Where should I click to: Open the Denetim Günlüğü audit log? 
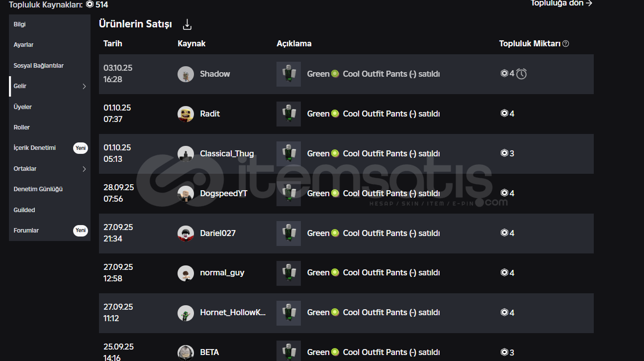38,189
